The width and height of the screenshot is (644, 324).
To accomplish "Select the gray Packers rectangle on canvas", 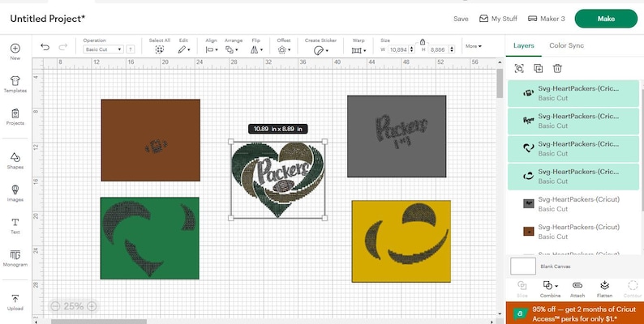I will (x=397, y=136).
